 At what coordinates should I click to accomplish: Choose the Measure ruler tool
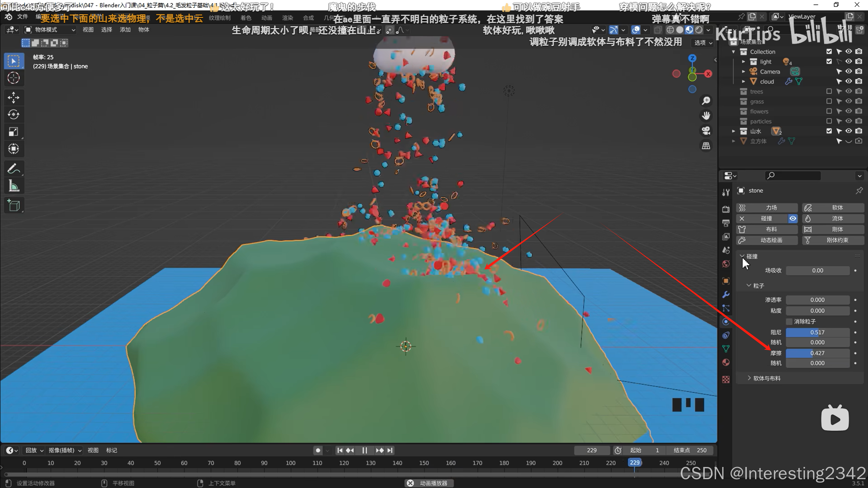(x=14, y=186)
